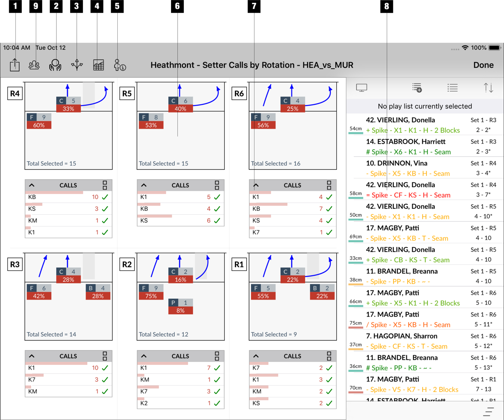Toggle the K7 checkmark in R1 calls

pos(329,368)
